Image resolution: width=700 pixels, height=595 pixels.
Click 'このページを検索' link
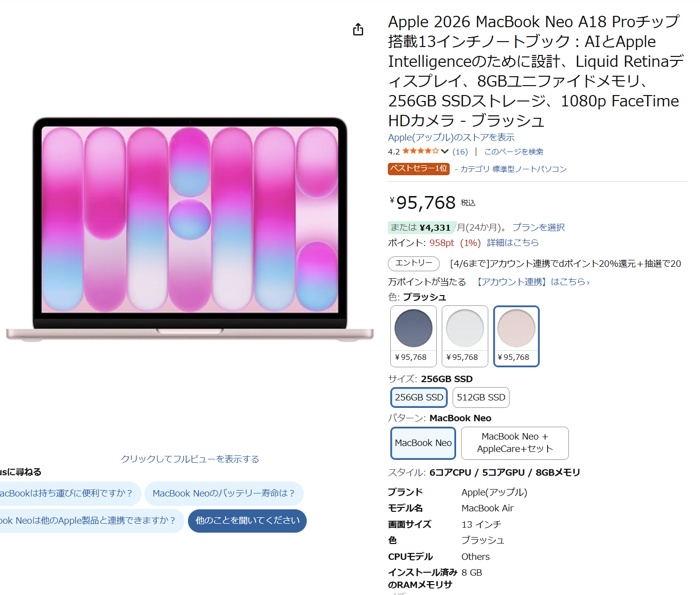513,151
